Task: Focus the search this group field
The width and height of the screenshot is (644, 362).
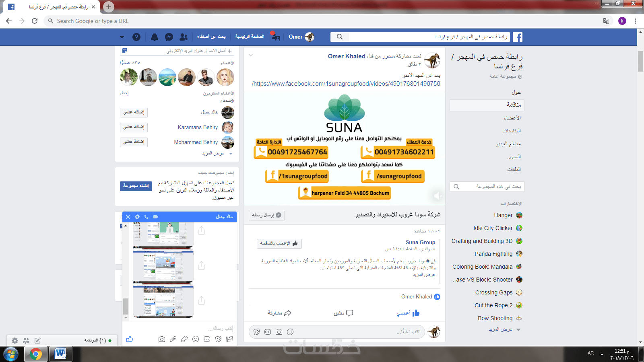Action: (487, 187)
